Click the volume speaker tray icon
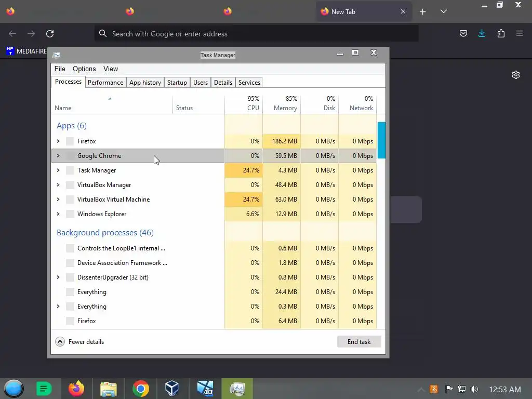The height and width of the screenshot is (399, 532). coord(474,389)
